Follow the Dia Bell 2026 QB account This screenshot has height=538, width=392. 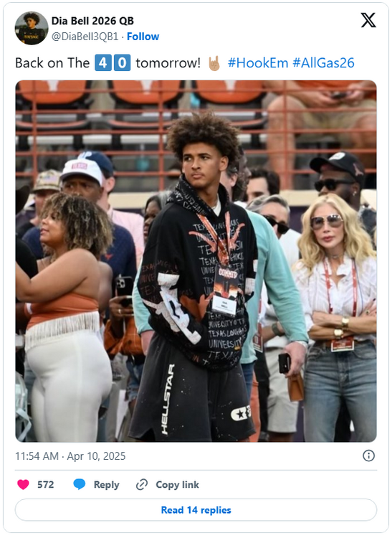point(143,37)
